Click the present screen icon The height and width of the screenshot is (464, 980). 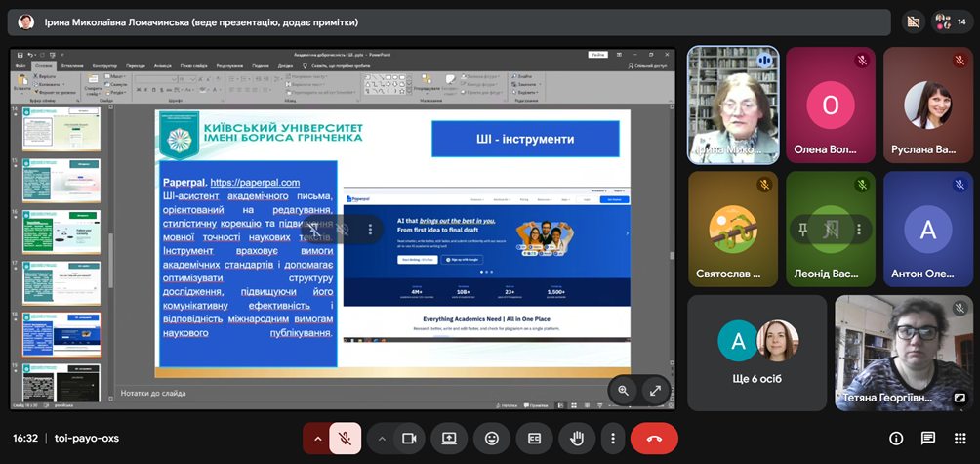pos(450,439)
